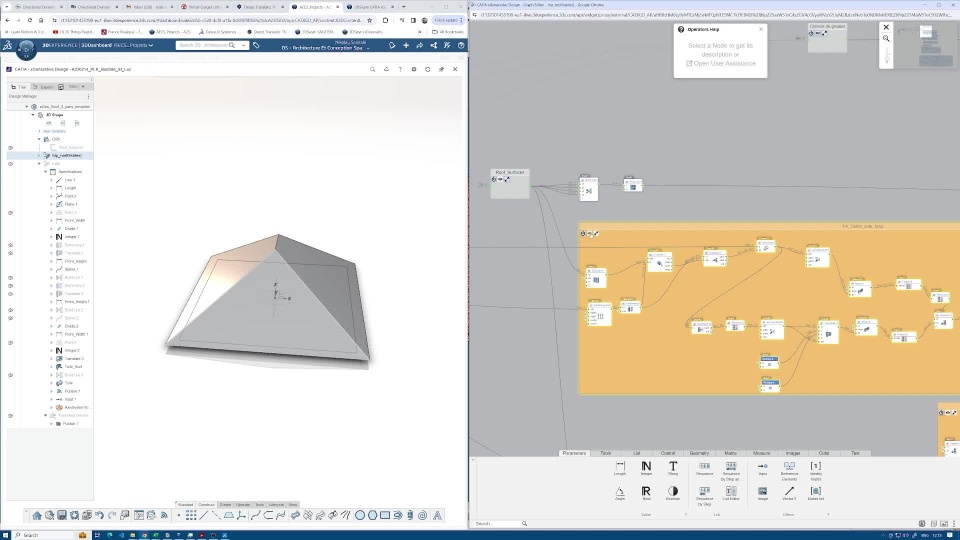Expand the Tube tree item
Viewport: 960px width, 540px height.
tap(51, 383)
